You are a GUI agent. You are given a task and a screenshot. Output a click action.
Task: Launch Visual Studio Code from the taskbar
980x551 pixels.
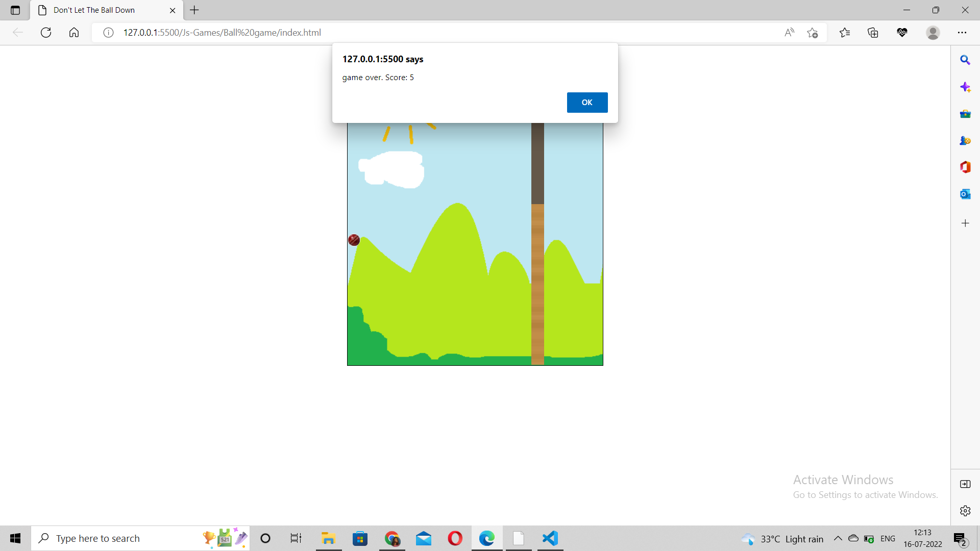pyautogui.click(x=550, y=538)
